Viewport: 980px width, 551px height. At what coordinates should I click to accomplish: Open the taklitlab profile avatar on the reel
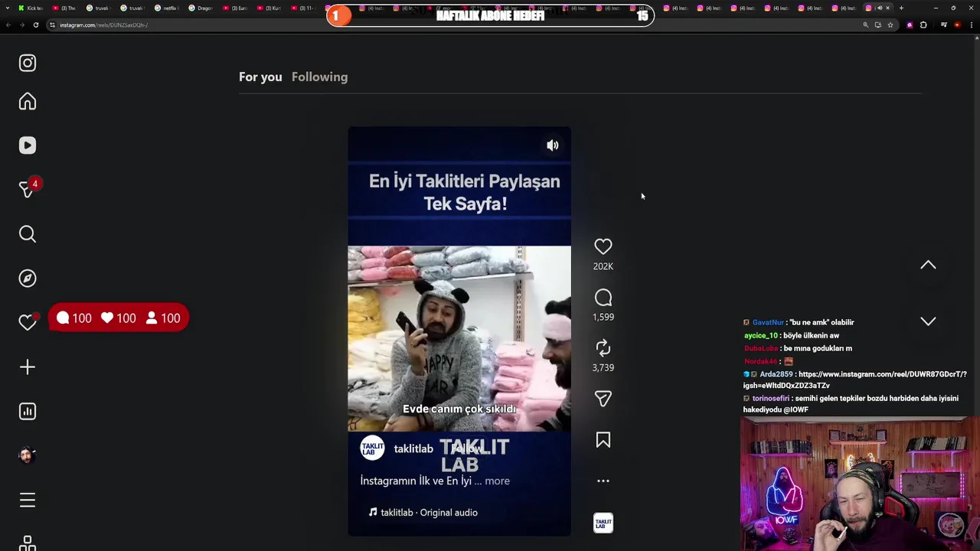point(373,448)
